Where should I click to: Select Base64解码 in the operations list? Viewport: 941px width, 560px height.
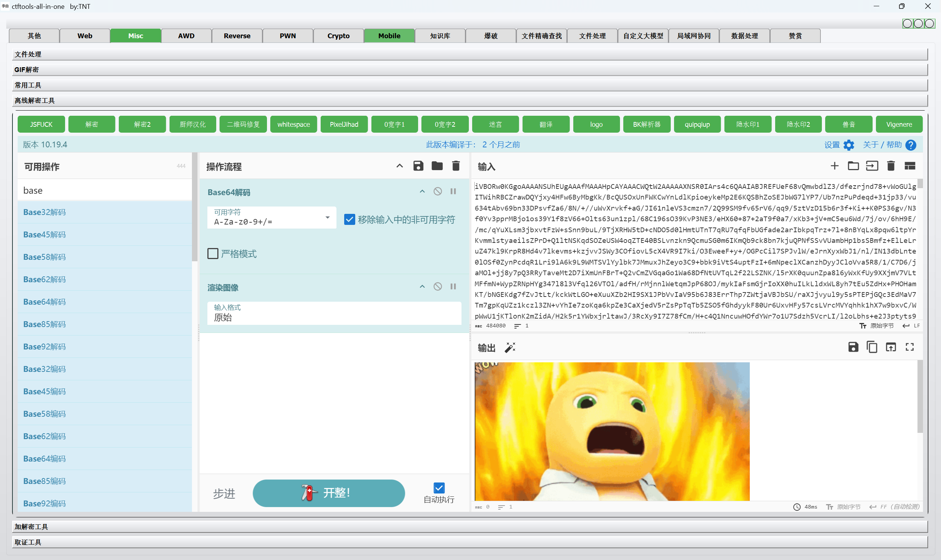(104, 302)
